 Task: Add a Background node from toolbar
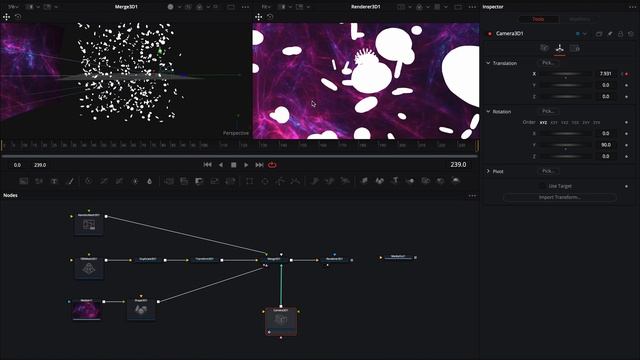[24, 181]
